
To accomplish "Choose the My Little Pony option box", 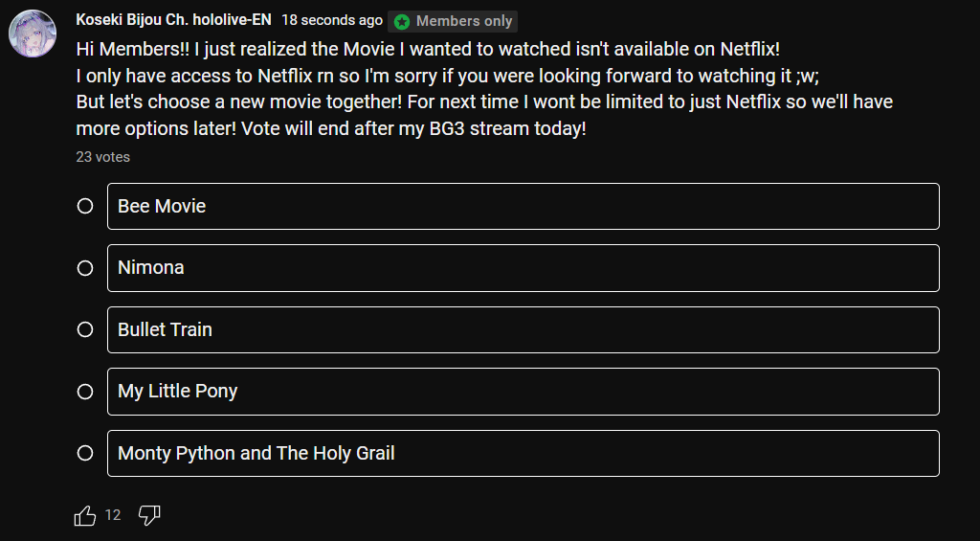I will 523,392.
